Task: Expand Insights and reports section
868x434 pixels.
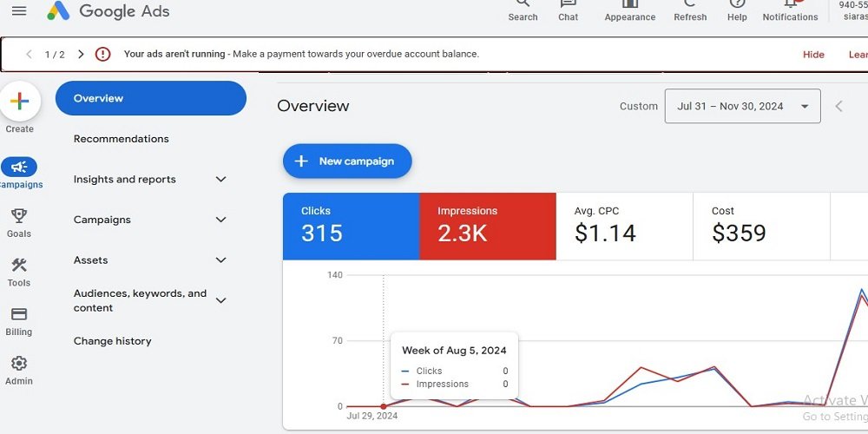Action: [x=220, y=180]
